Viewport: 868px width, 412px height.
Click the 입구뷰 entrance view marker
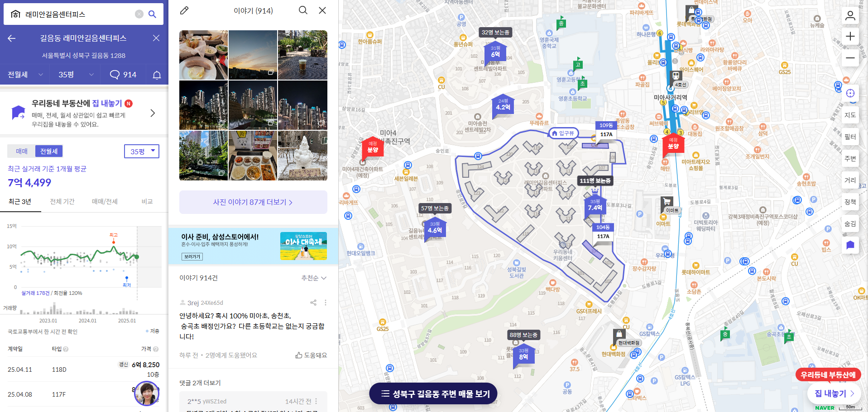pyautogui.click(x=563, y=133)
